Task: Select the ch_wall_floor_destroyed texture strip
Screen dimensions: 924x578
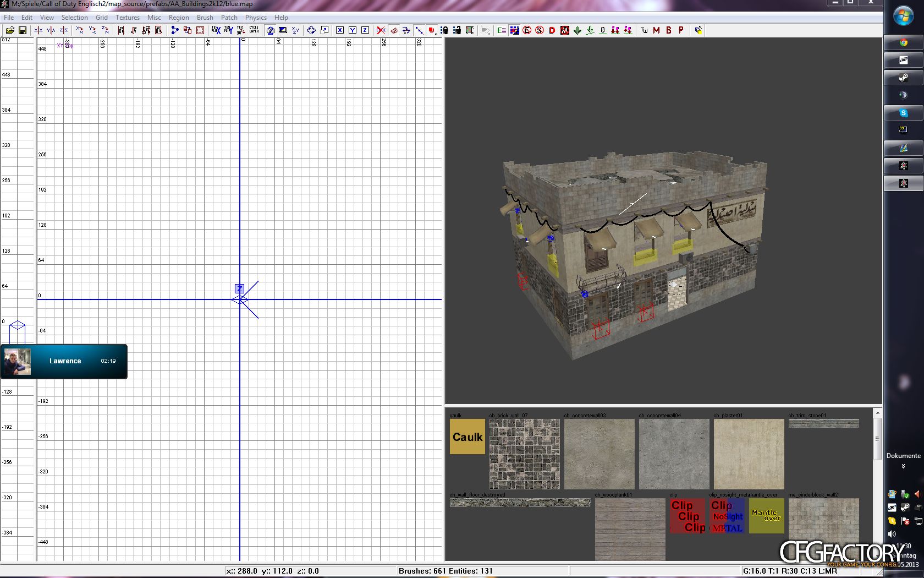Action: click(x=520, y=503)
